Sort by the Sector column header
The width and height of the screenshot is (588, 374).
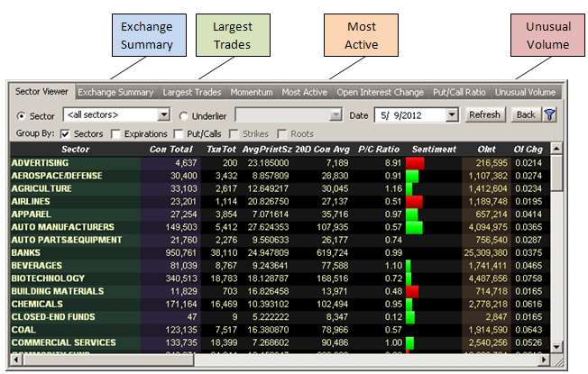pos(76,150)
